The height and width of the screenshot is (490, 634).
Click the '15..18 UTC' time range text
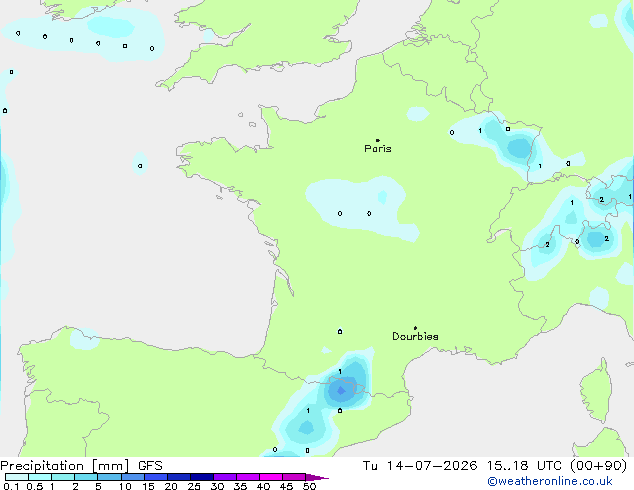[524, 466]
